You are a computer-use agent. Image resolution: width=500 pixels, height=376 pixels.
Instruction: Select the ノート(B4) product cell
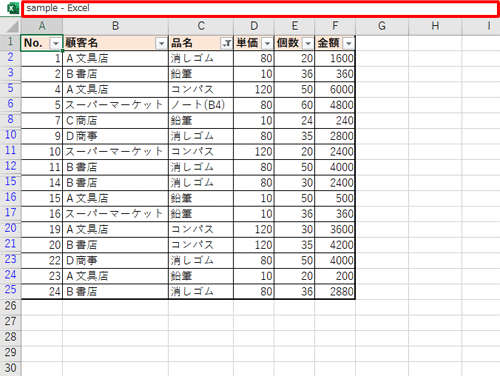[201, 105]
